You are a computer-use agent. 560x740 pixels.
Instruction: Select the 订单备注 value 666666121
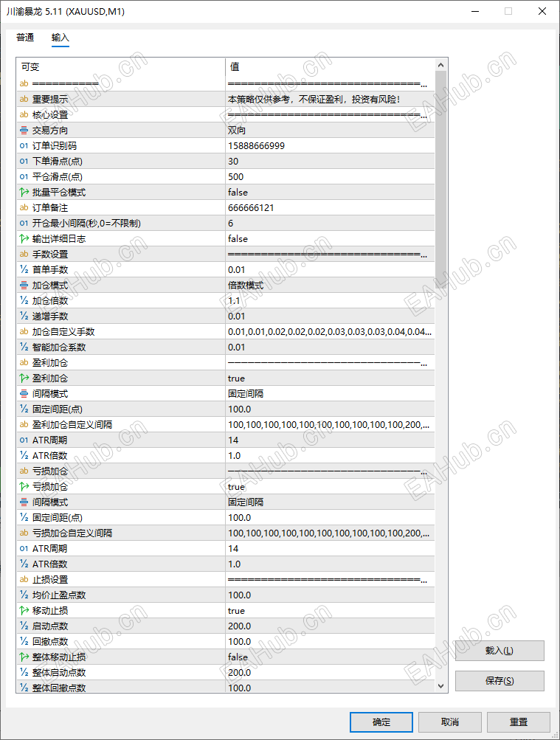(251, 207)
